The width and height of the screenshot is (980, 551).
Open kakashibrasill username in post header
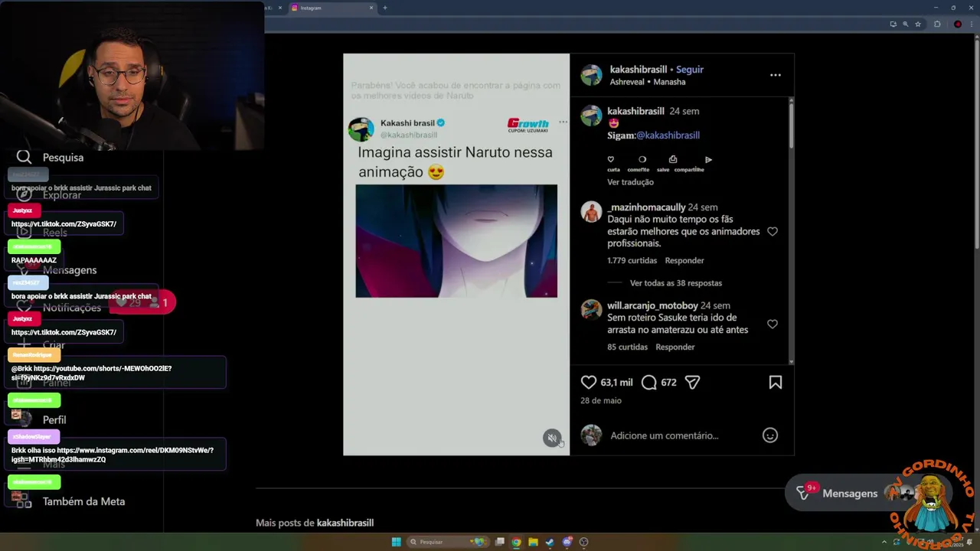[638, 69]
